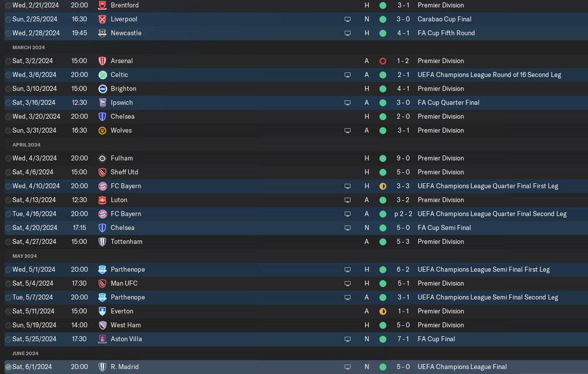The height and width of the screenshot is (374, 588).
Task: Open the Tottenham team link
Action: pos(126,241)
